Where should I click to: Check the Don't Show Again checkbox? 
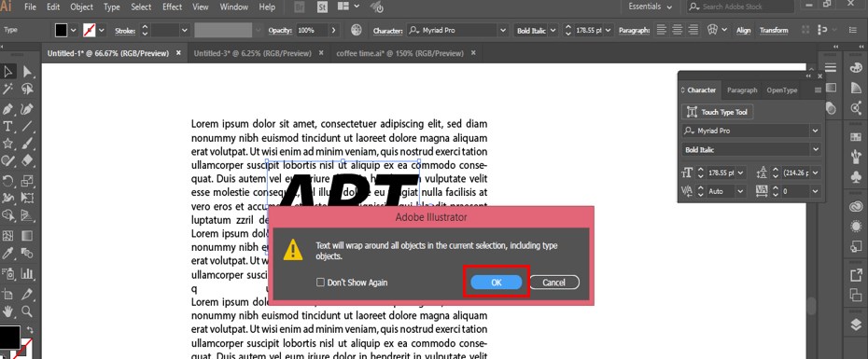coord(320,283)
